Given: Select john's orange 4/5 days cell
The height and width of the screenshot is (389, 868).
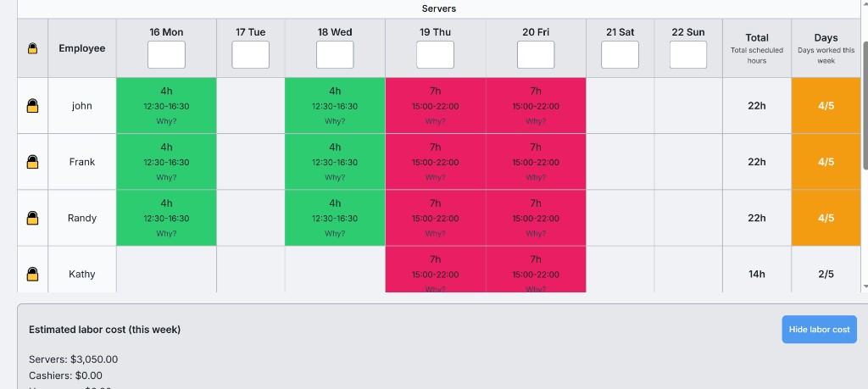Looking at the screenshot, I should tap(826, 106).
